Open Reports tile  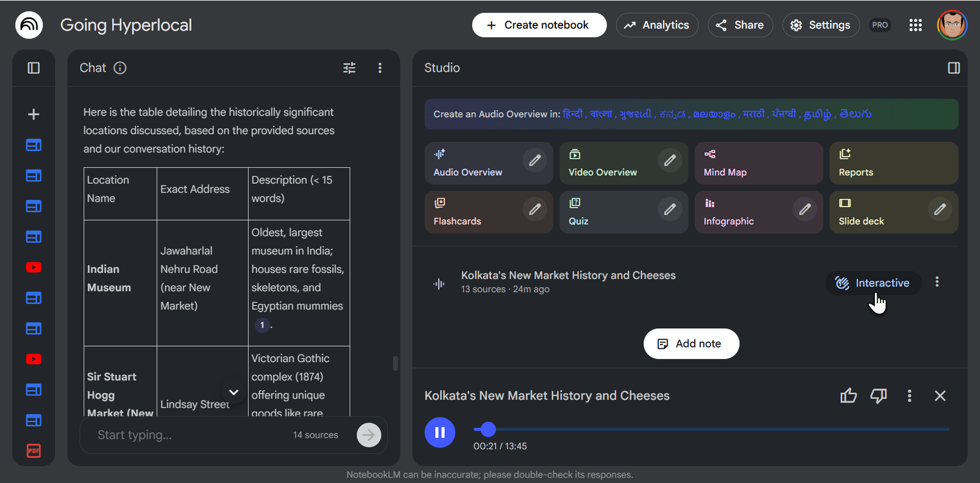(893, 163)
